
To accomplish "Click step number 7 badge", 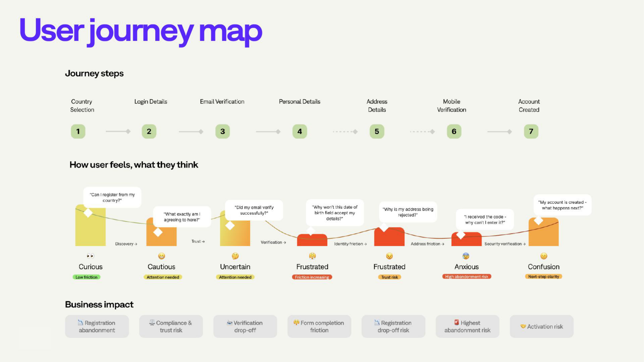I will [531, 131].
